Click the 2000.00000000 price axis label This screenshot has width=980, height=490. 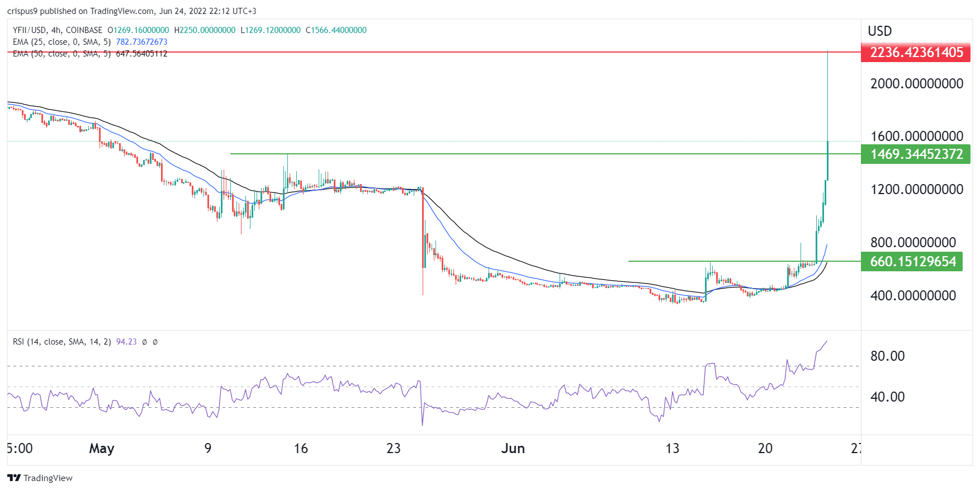point(917,84)
